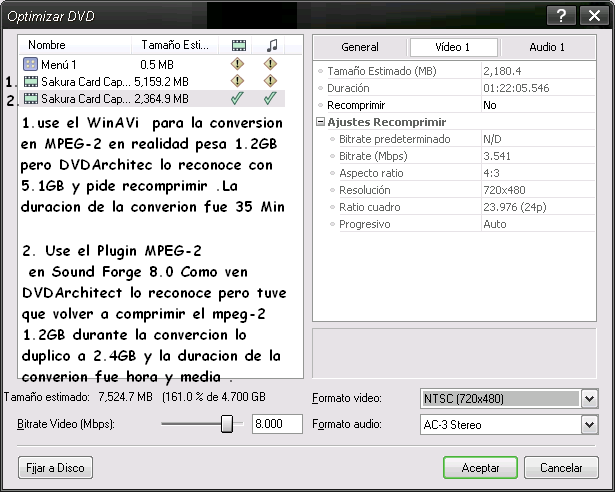Click the Duración property label
The width and height of the screenshot is (615, 492).
click(x=348, y=88)
